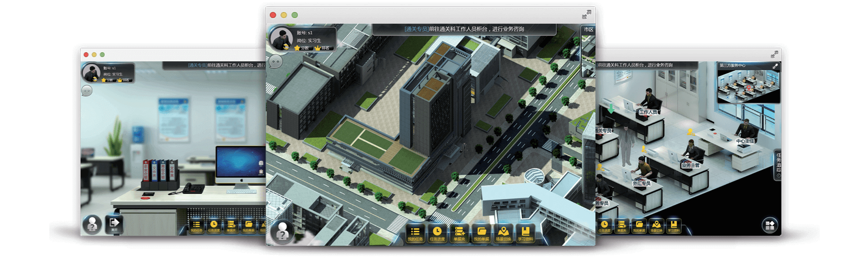Enter fullscreen in the center window
Viewport: 868px width, 278px height.
coord(586,15)
